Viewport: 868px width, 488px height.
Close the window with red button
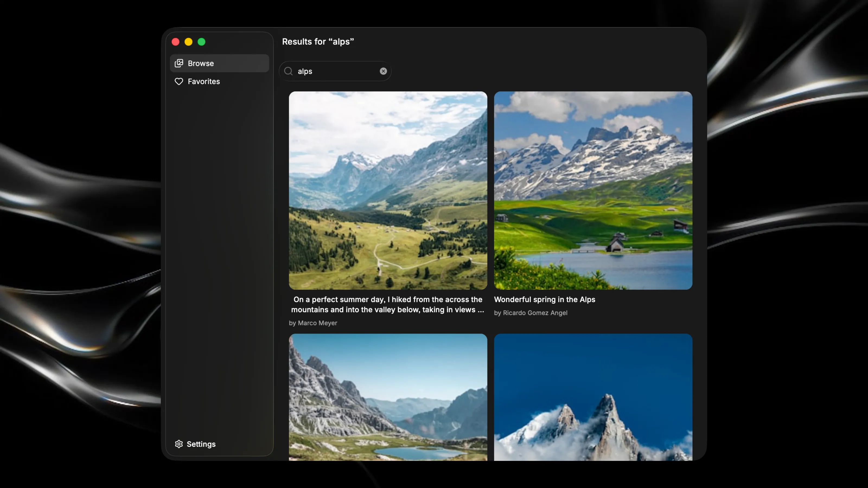point(175,42)
